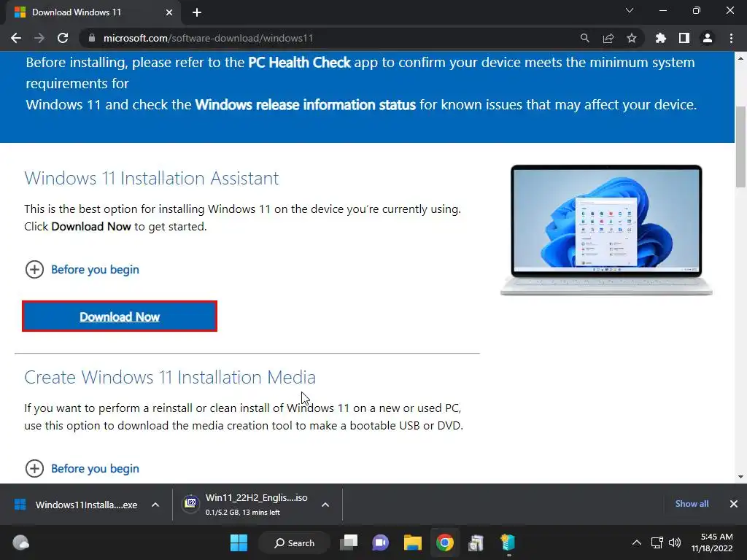Screen dimensions: 747x560
Task: Click the scrollbar up arrow
Action: (740, 58)
